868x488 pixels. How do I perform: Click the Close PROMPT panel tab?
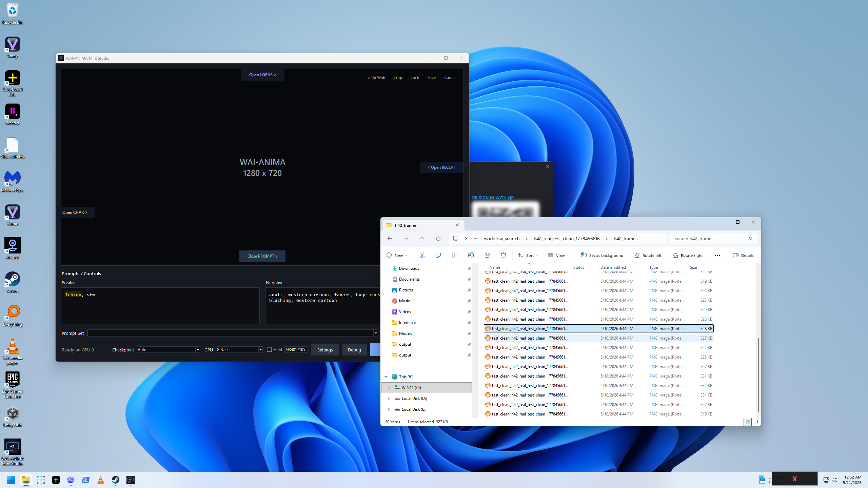point(262,256)
